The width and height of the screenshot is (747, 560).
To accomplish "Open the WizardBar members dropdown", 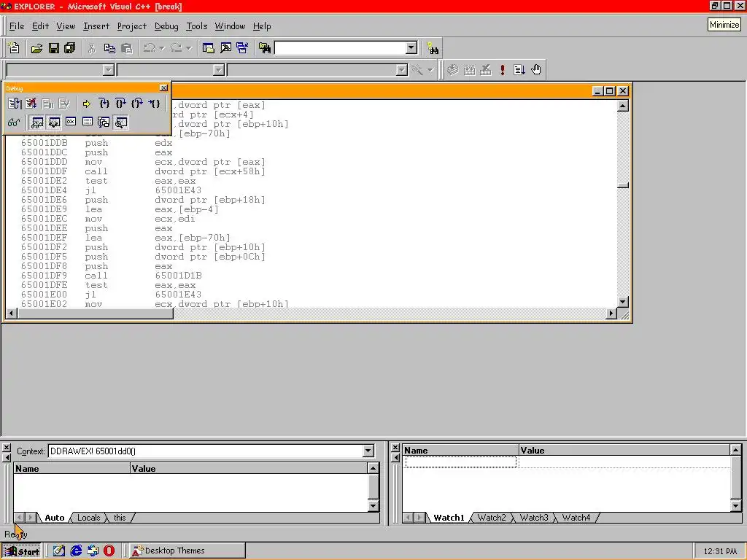I will pyautogui.click(x=402, y=70).
